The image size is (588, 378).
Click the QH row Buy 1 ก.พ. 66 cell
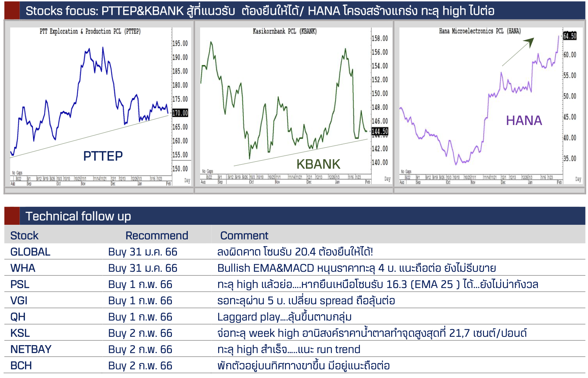click(x=140, y=317)
